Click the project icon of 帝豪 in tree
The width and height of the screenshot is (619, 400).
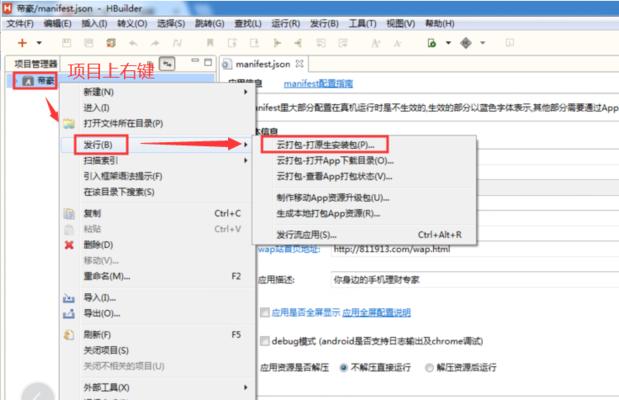(x=28, y=81)
